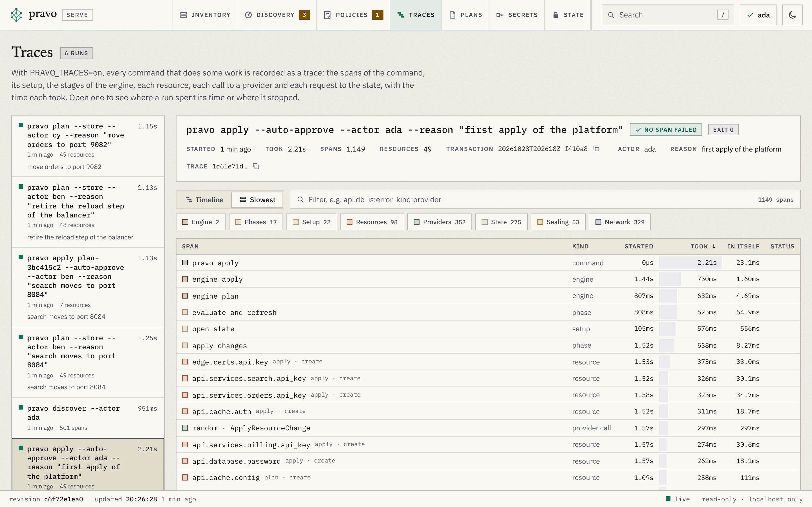The height and width of the screenshot is (507, 812).
Task: Toggle dark mode moon icon
Action: coord(792,15)
